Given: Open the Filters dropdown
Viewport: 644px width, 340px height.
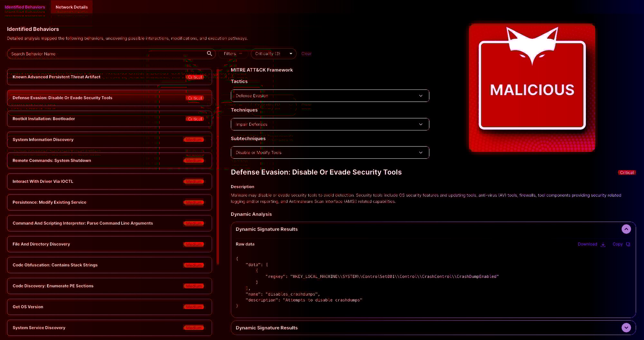Looking at the screenshot, I should (x=232, y=54).
